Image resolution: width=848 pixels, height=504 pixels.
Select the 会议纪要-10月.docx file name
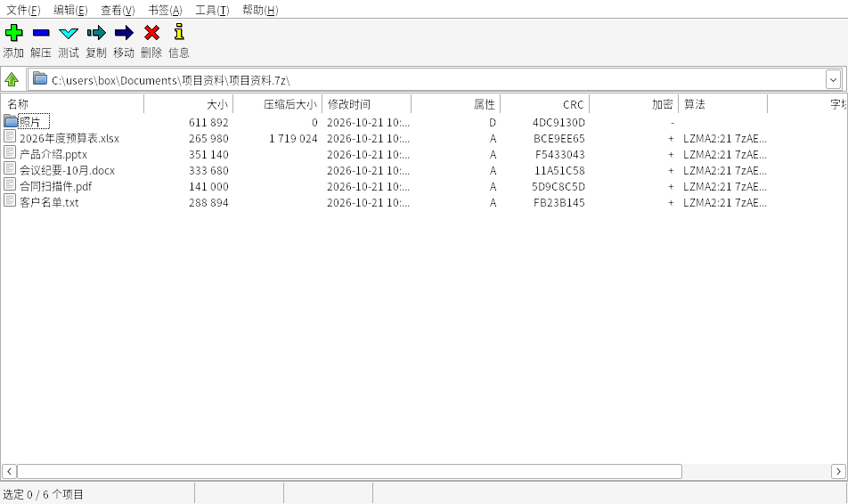(x=67, y=170)
